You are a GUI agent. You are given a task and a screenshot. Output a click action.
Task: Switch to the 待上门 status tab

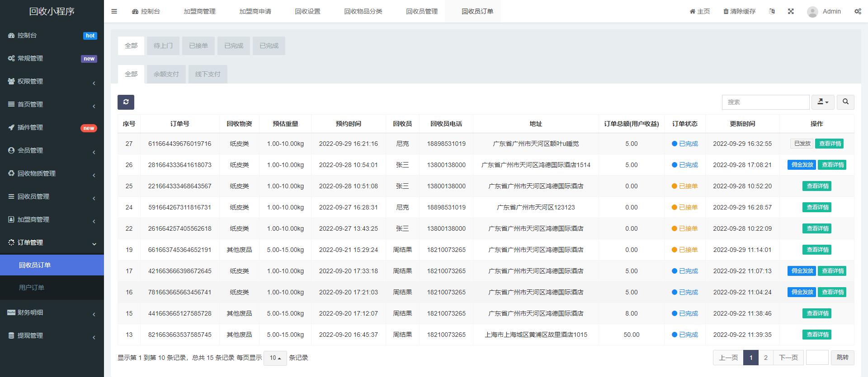tap(163, 46)
